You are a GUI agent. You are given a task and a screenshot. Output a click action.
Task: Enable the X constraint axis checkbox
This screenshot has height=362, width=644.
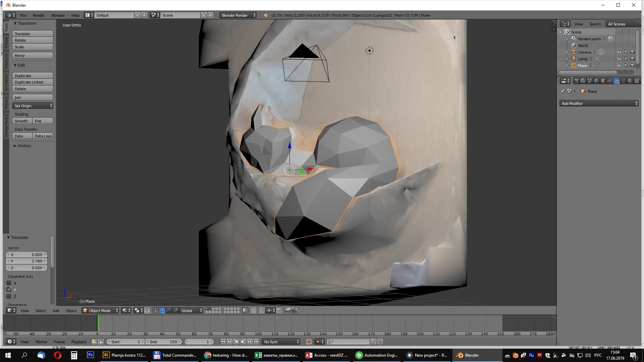[9, 283]
